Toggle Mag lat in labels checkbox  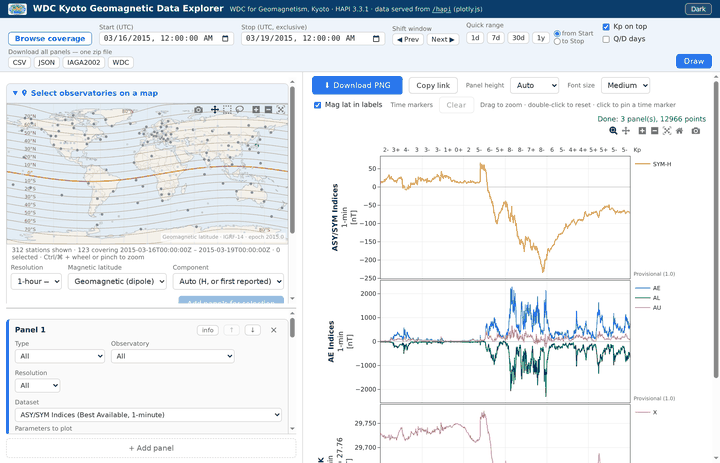tap(317, 105)
